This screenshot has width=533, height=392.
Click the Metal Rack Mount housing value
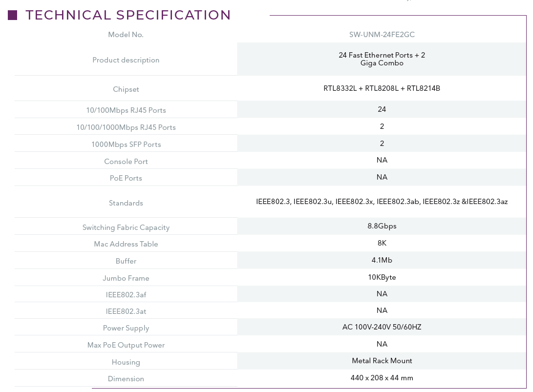tap(382, 361)
